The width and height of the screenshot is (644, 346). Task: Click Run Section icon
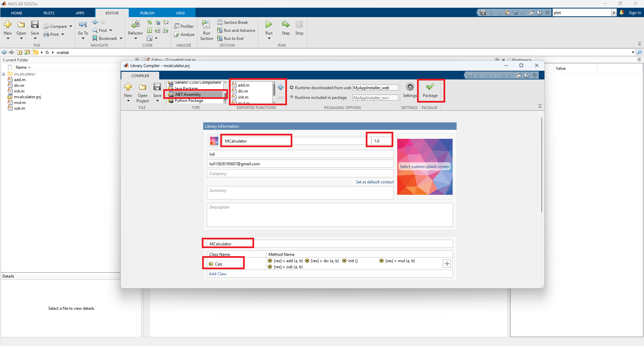click(x=206, y=24)
